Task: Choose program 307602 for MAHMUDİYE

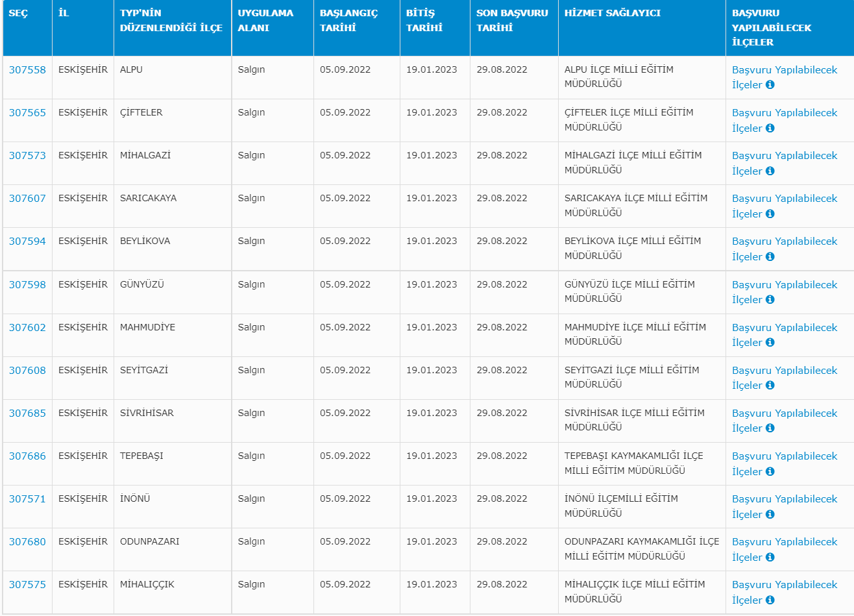Action: click(27, 328)
